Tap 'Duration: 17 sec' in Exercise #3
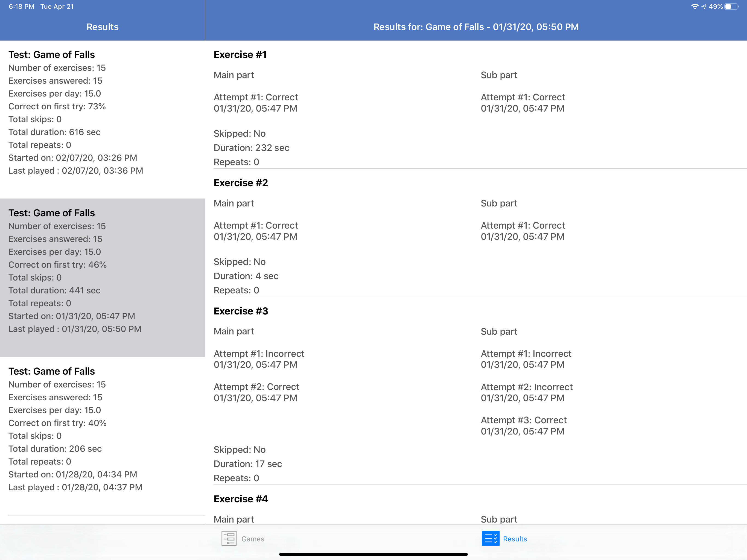This screenshot has width=747, height=560. click(248, 464)
